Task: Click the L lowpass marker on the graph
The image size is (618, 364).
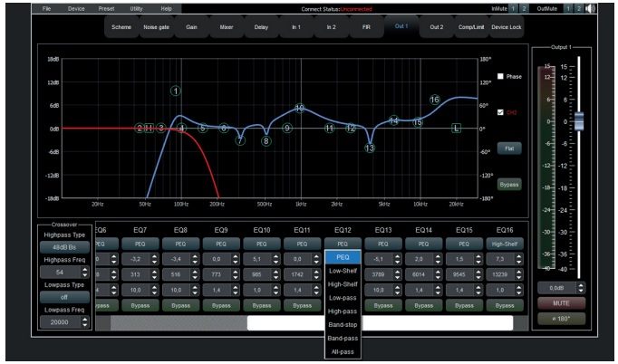Action: (457, 129)
